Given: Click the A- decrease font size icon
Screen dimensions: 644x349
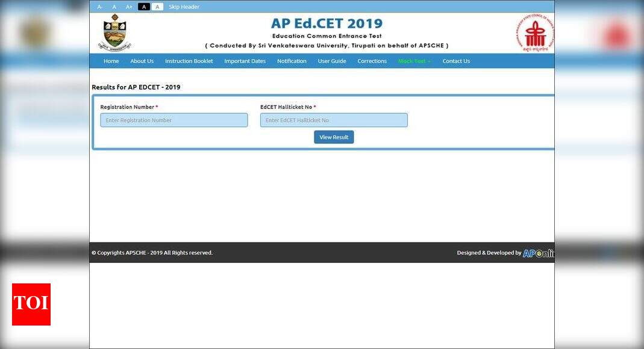Looking at the screenshot, I should coord(100,7).
